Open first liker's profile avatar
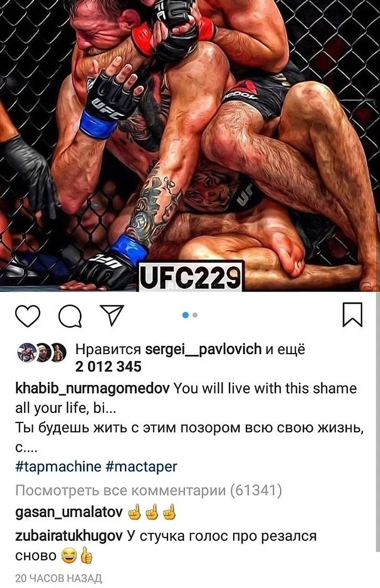This screenshot has width=380, height=588. (x=27, y=353)
